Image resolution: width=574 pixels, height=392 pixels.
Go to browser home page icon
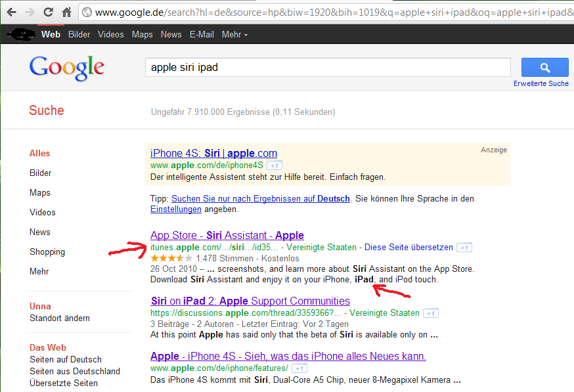pos(66,12)
